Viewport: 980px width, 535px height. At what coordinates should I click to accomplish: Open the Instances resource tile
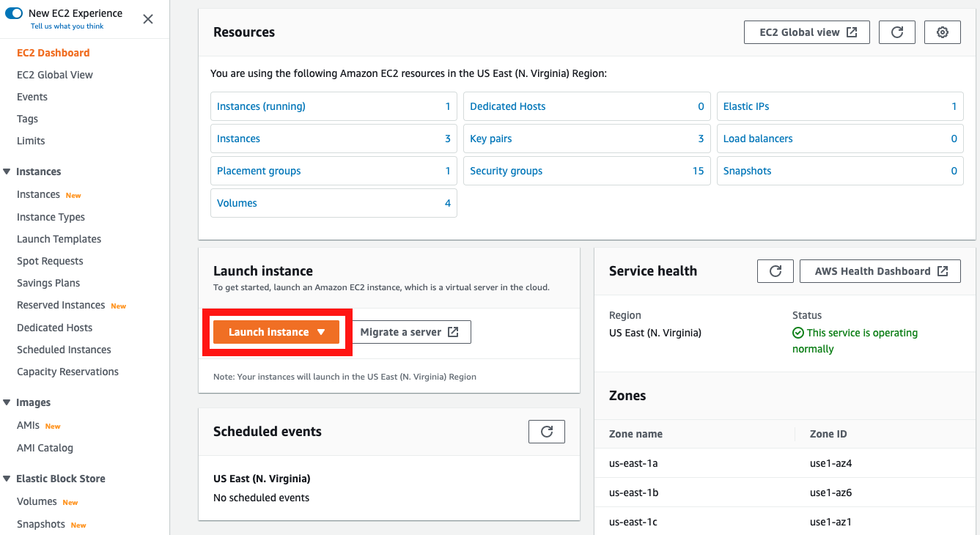point(334,139)
